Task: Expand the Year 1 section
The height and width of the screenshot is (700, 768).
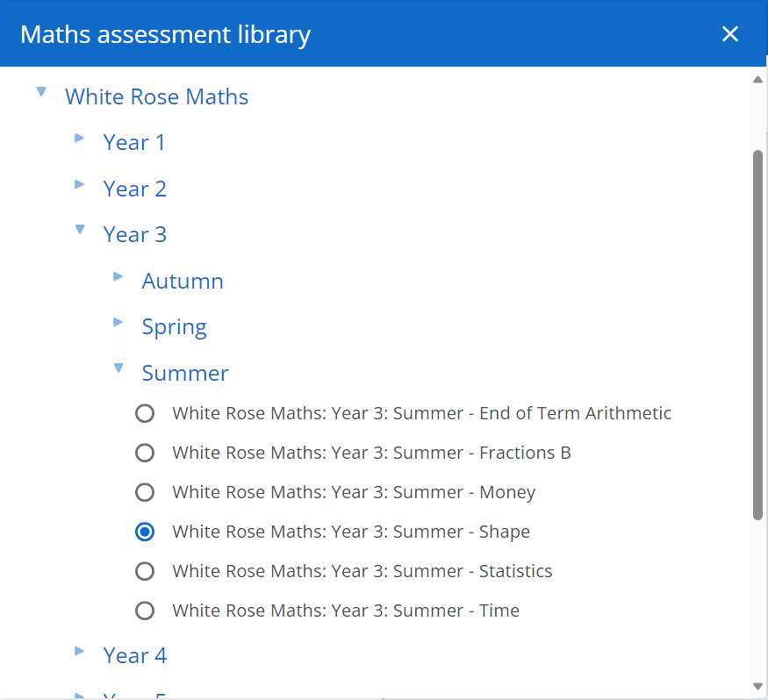Action: [x=80, y=138]
